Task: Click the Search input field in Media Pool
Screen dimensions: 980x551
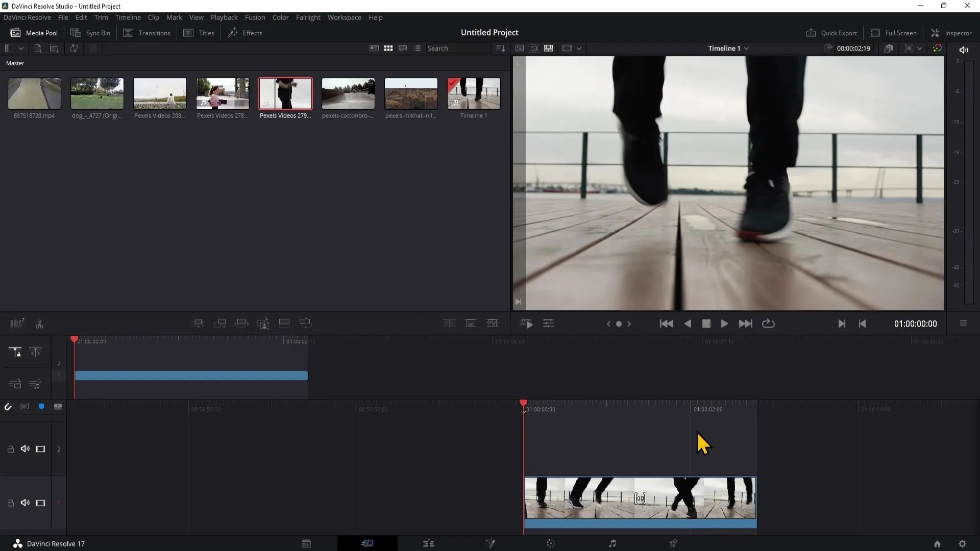Action: point(460,48)
